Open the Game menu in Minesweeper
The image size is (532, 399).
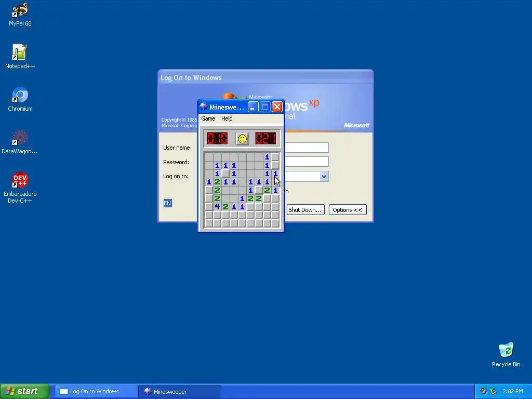point(208,118)
